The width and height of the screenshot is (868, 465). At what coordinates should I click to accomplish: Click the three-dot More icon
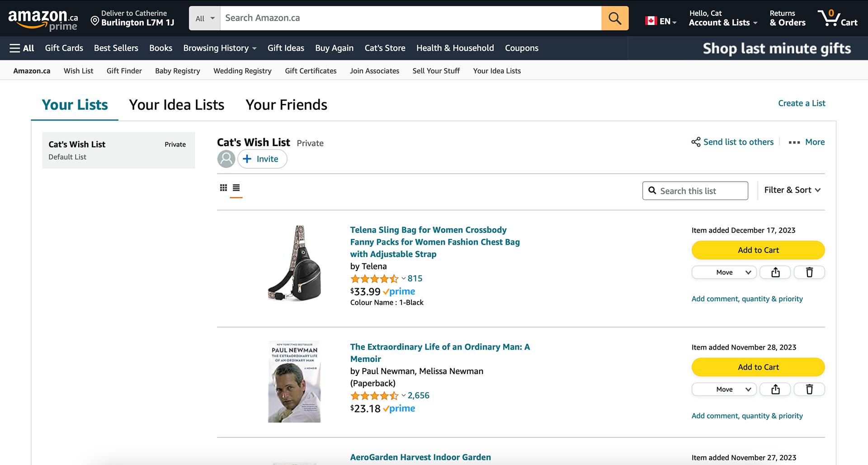click(794, 142)
